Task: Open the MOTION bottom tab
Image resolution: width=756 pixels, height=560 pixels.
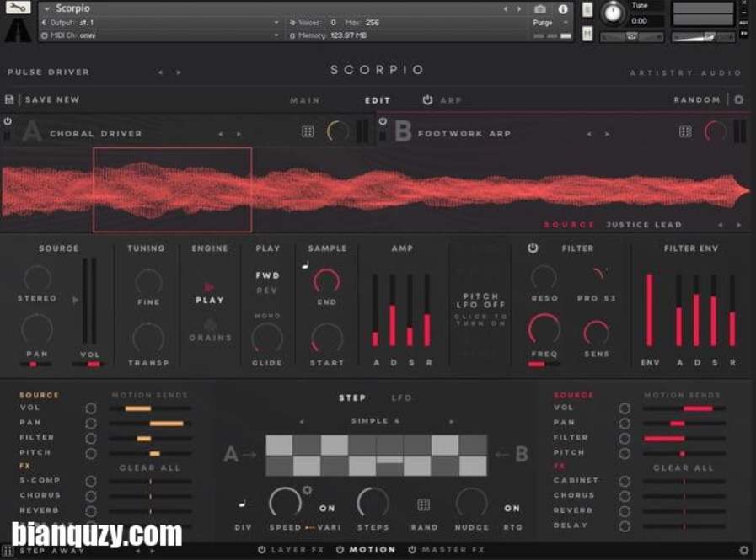Action: (x=373, y=550)
